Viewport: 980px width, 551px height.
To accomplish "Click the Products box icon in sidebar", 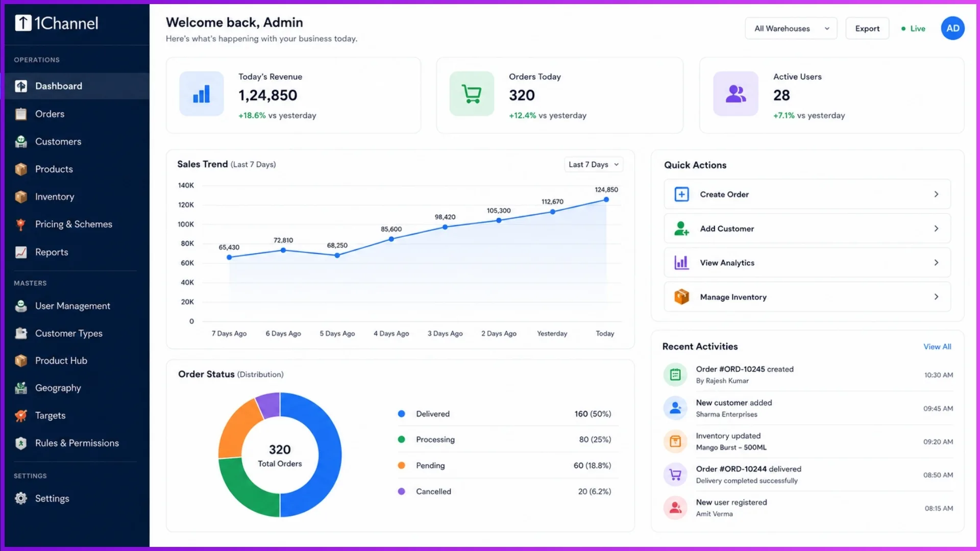I will pos(21,169).
